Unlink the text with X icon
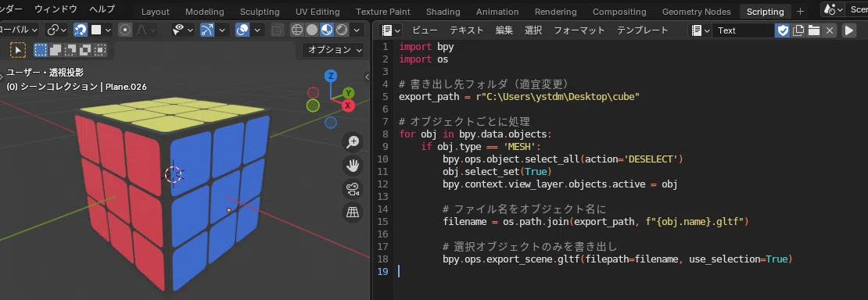Screen dimensions: 868x300 click(x=829, y=30)
